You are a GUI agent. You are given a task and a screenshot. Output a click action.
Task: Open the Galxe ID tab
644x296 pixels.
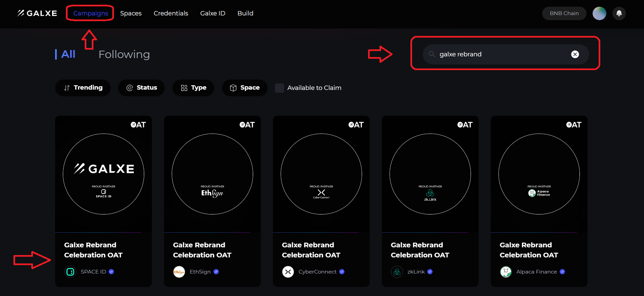click(213, 13)
